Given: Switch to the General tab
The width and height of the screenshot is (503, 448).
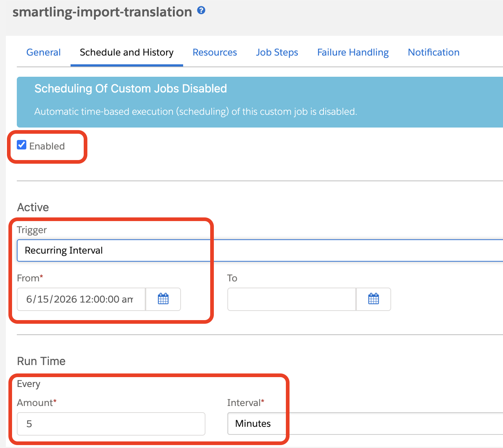Looking at the screenshot, I should (x=44, y=52).
